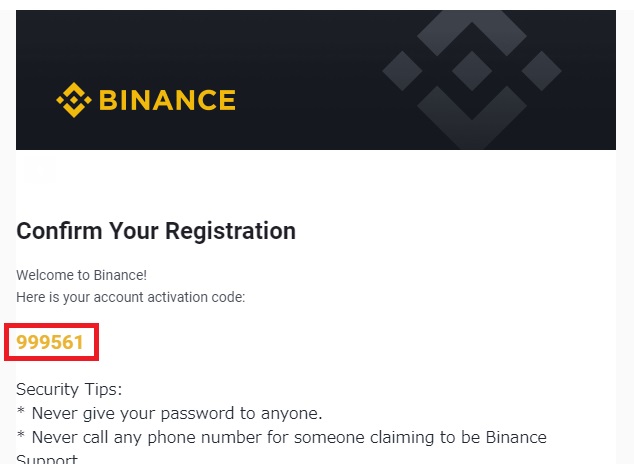
Task: Click the Welcome to Binance! text
Action: [x=81, y=275]
